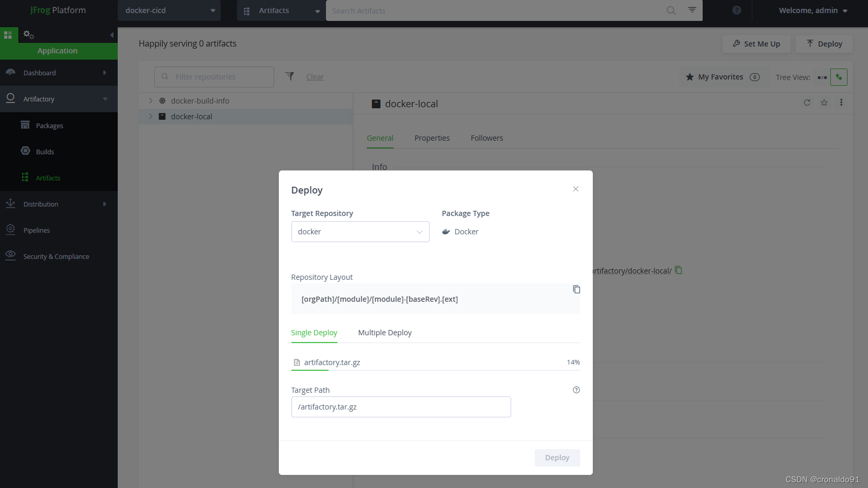Image resolution: width=868 pixels, height=488 pixels.
Task: Click the Set Me Up button
Action: click(756, 44)
